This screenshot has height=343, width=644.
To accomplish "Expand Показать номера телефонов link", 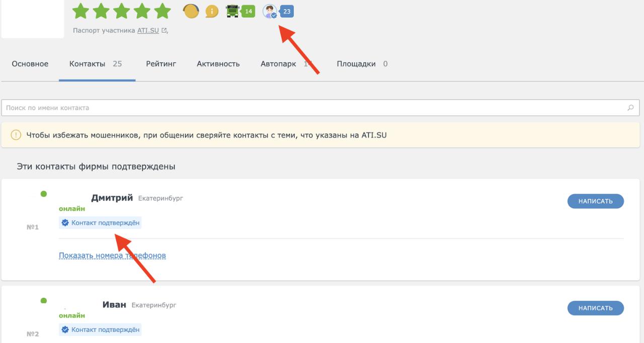I will (x=112, y=255).
